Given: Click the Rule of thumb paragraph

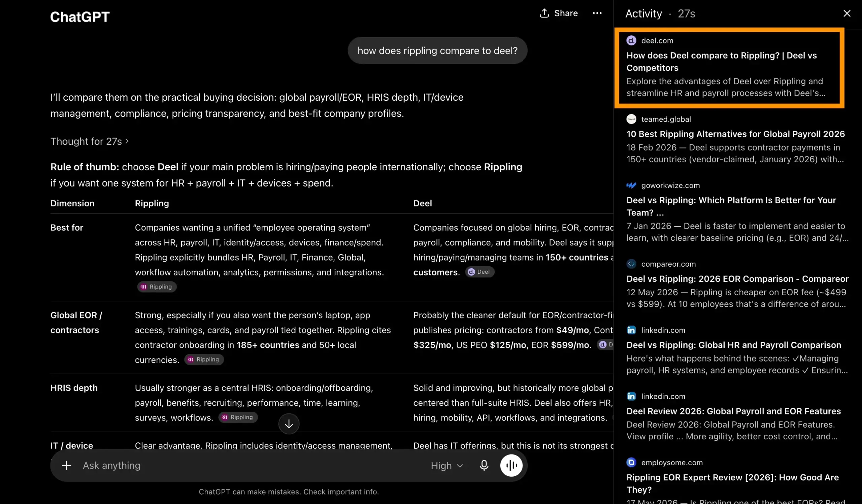Looking at the screenshot, I should 286,175.
